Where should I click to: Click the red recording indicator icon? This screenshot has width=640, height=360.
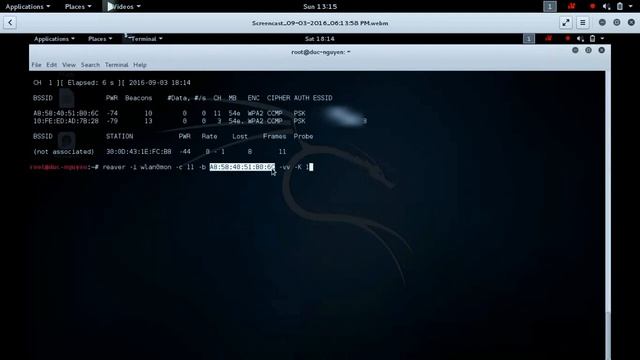coord(593,7)
